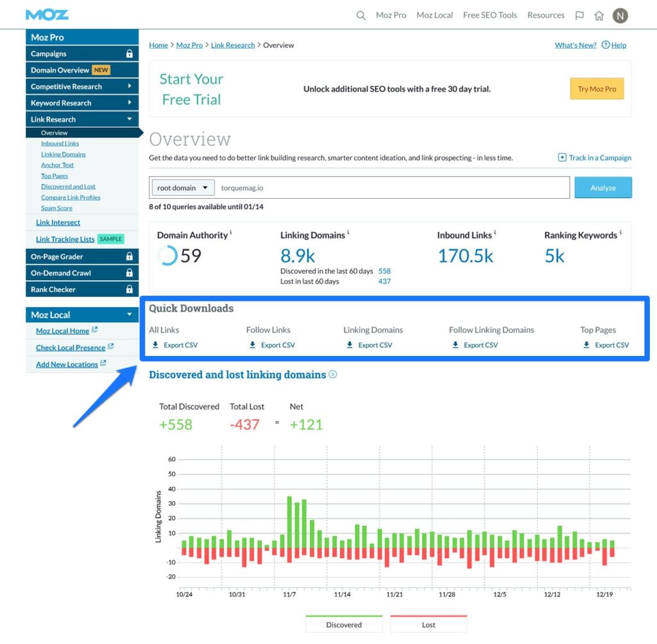Select Moz Local in the top navigation
The height and width of the screenshot is (644, 657).
pos(434,15)
